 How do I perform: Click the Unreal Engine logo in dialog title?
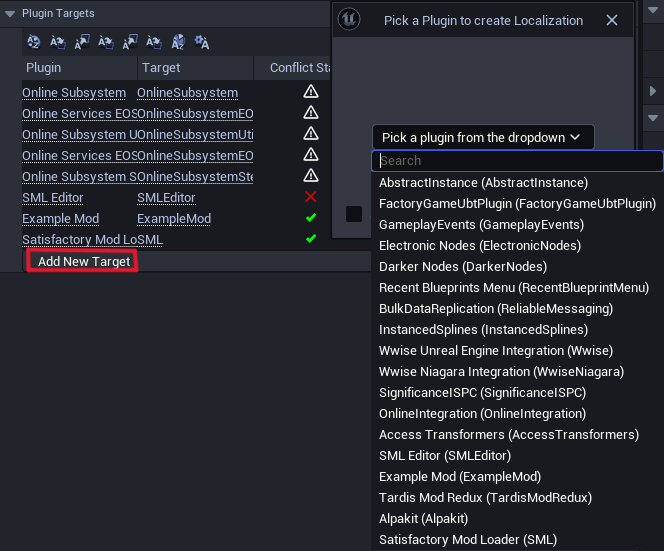349,19
